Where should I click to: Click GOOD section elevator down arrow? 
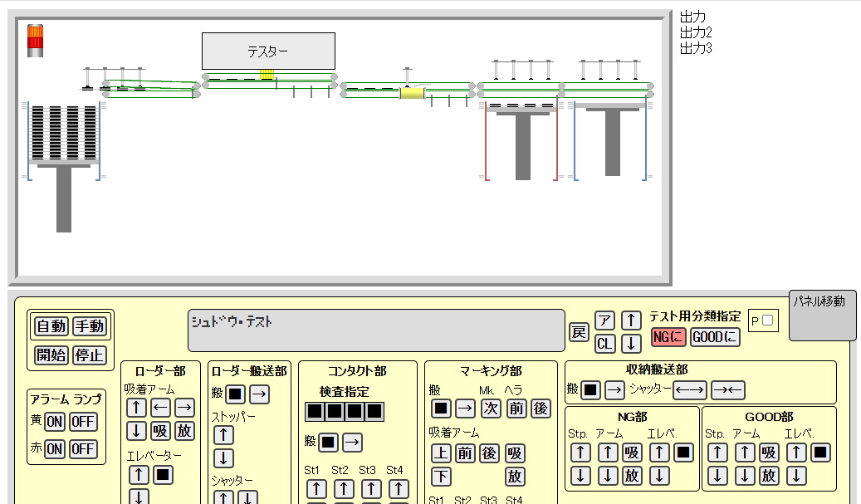click(796, 476)
